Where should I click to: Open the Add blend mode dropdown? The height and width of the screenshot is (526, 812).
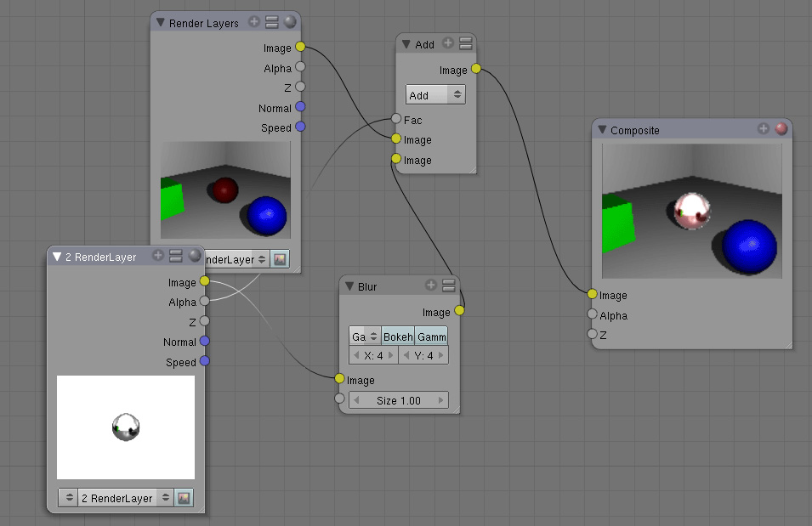[x=435, y=94]
